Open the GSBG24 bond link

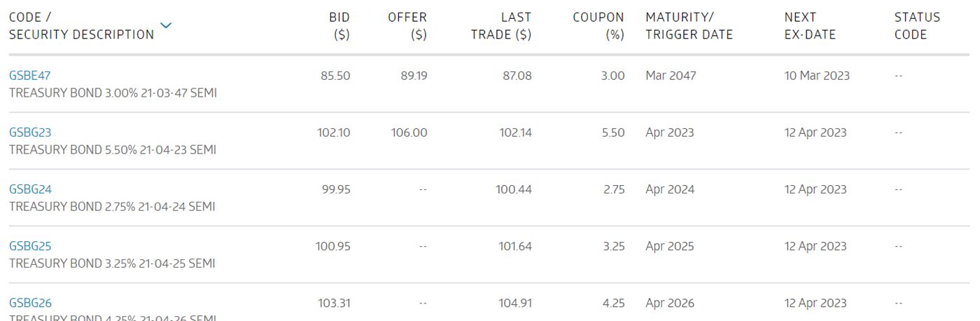tap(30, 189)
